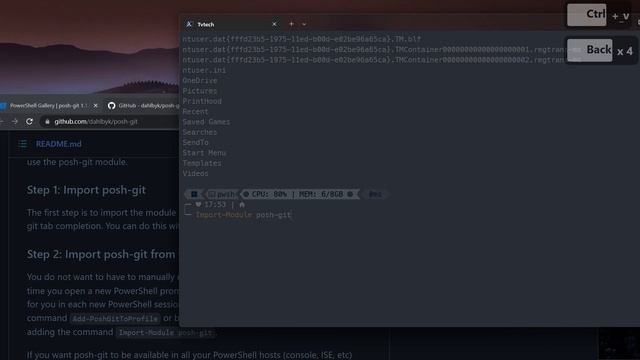Image resolution: width=640 pixels, height=360 pixels.
Task: Click the Pictures entry in terminal listing
Action: pyautogui.click(x=200, y=91)
